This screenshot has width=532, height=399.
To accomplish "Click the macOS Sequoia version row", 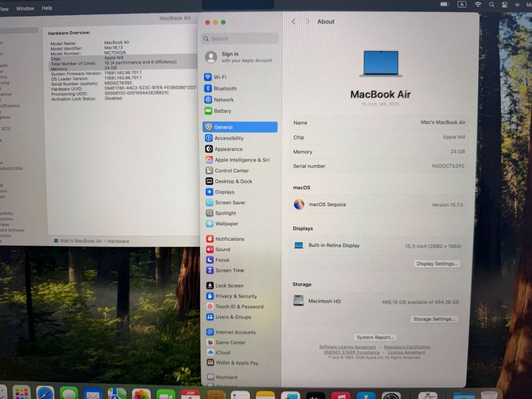I will click(x=379, y=205).
